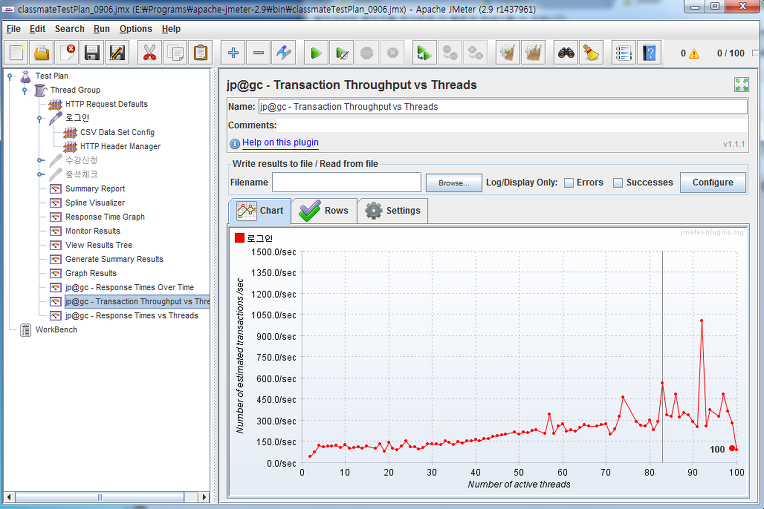The image size is (764, 509).
Task: Create a new test plan via New icon
Action: (17, 53)
